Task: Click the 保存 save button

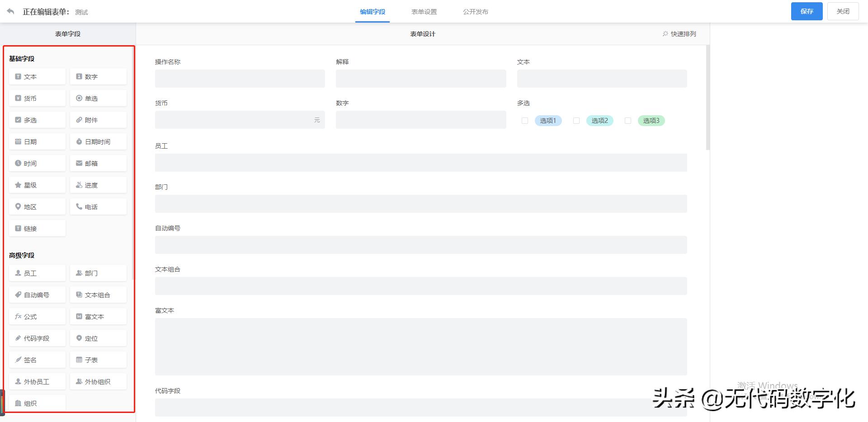Action: [x=807, y=11]
